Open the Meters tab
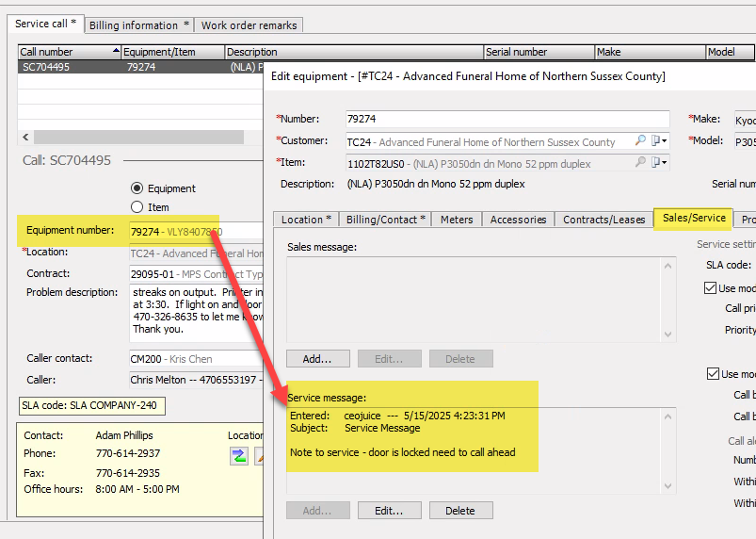756x539 pixels. 457,220
